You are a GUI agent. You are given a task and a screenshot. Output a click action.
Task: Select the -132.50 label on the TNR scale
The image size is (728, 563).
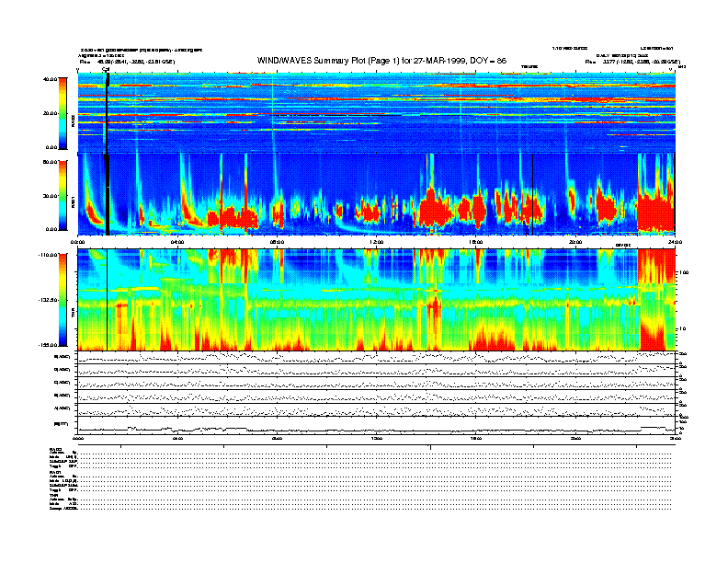tap(48, 300)
